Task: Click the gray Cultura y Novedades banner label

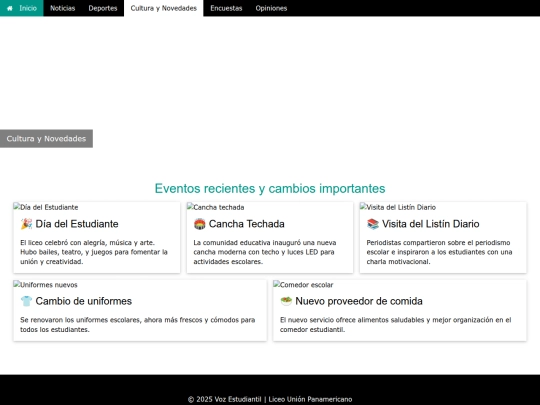Action: (46, 138)
